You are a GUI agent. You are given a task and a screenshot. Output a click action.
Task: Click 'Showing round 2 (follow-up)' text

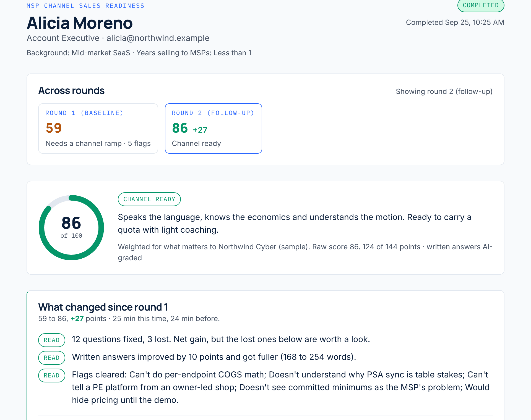(444, 91)
